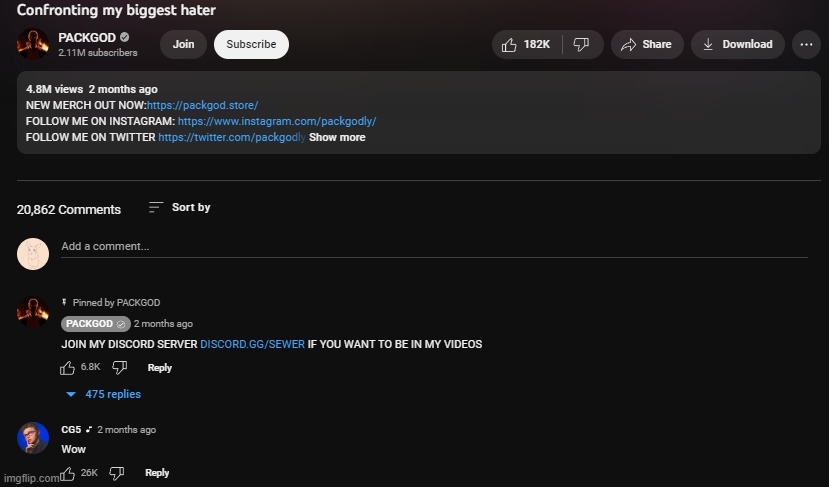Like the pinned PACKGOD comment
This screenshot has width=829, height=487.
(x=67, y=367)
